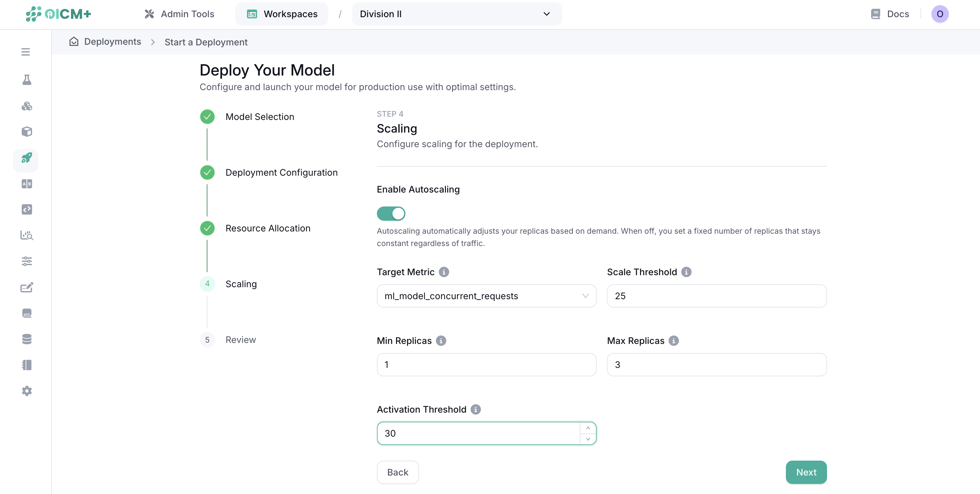
Task: Select the code snippet icon in sidebar
Action: 26,209
